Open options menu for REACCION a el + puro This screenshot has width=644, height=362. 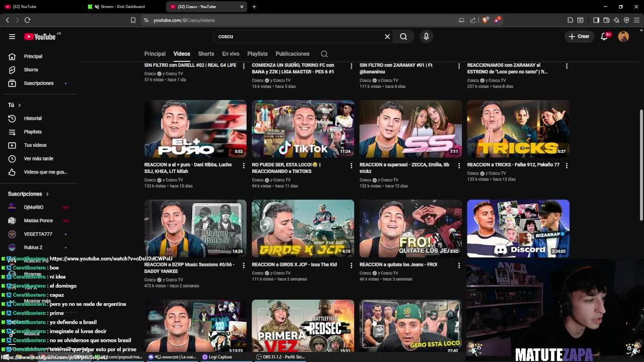244,165
